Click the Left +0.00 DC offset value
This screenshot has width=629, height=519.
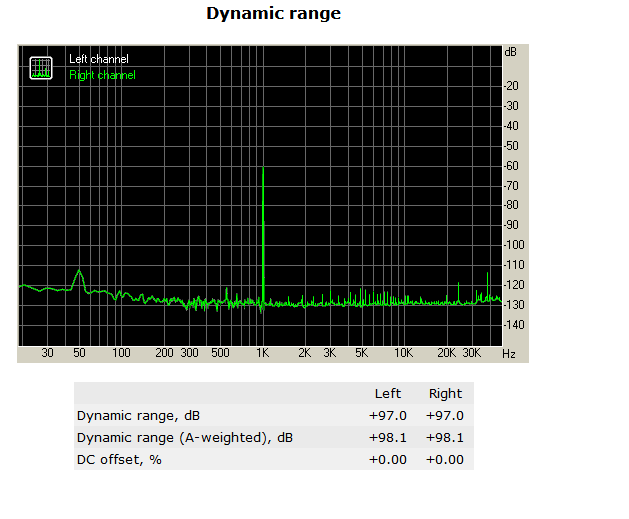(388, 460)
